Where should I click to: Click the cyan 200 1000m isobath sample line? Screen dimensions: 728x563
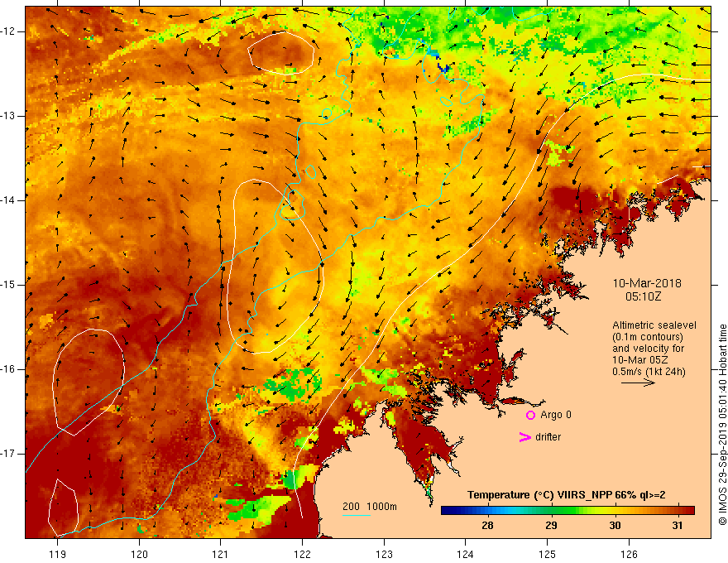tap(357, 515)
